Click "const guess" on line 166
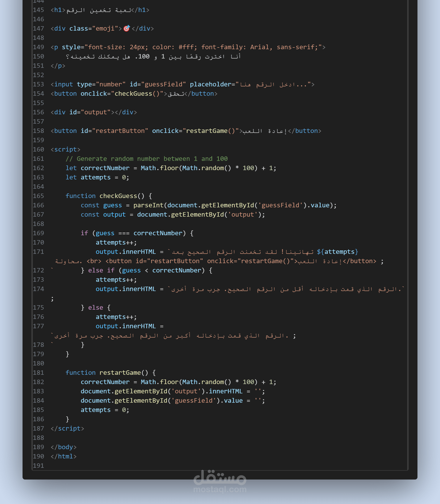This screenshot has height=504, width=440. 101,205
